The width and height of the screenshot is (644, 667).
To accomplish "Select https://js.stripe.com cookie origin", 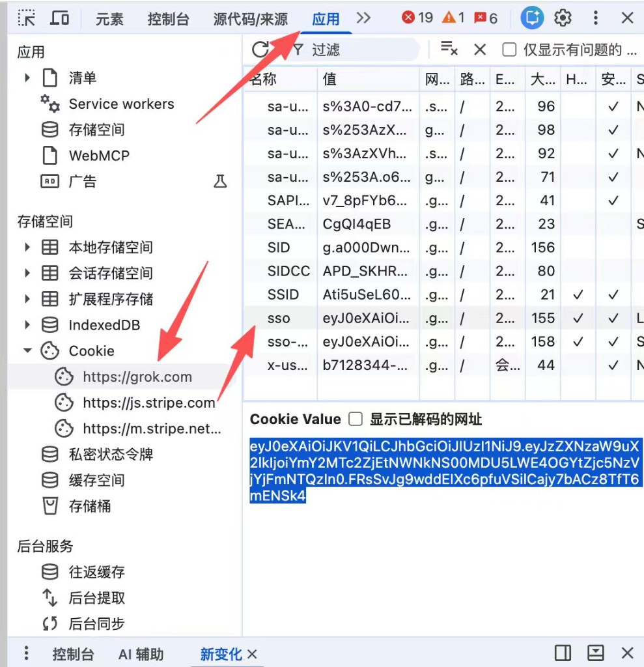I will pos(149,403).
